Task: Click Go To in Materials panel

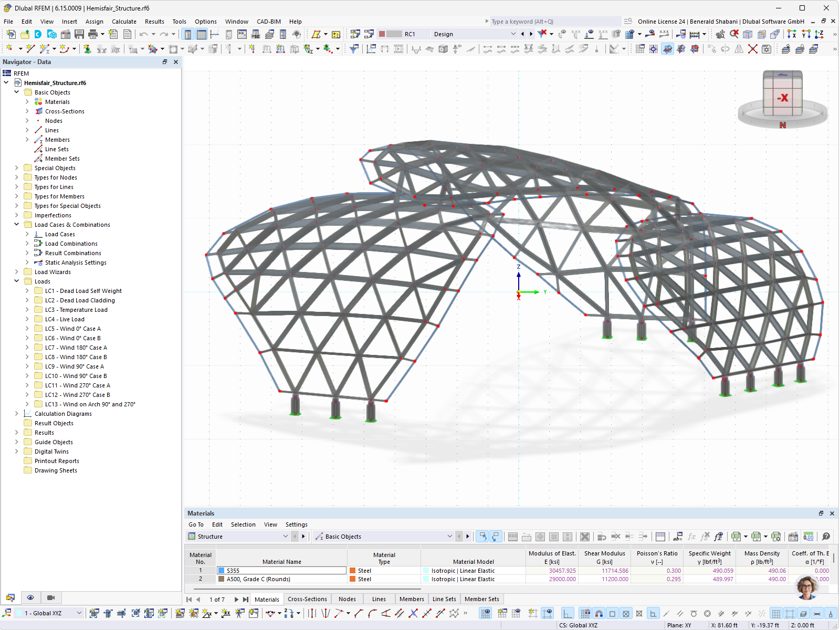Action: [196, 524]
